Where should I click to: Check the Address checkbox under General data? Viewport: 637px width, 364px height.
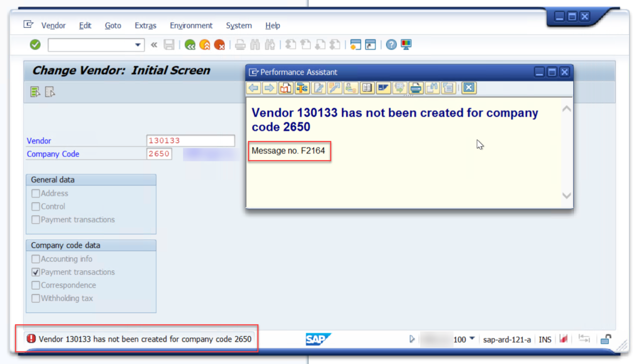coord(36,193)
